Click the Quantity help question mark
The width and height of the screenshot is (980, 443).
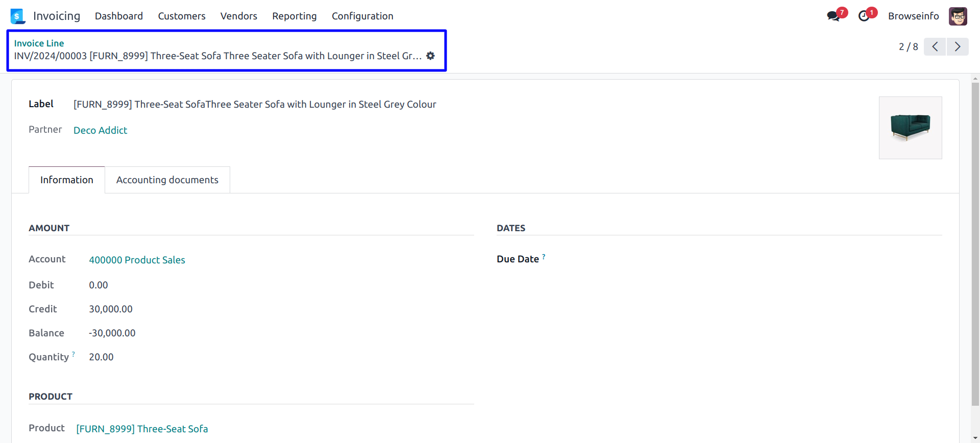(x=73, y=354)
